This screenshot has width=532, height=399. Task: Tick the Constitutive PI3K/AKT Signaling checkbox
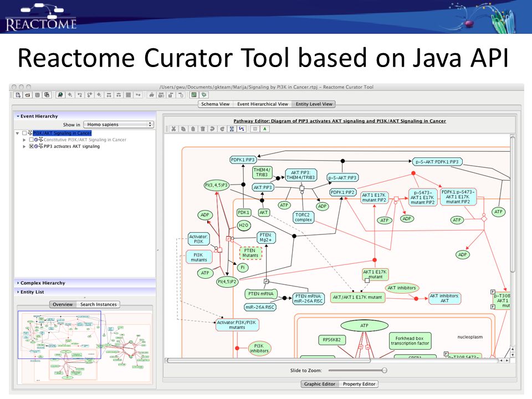click(31, 140)
